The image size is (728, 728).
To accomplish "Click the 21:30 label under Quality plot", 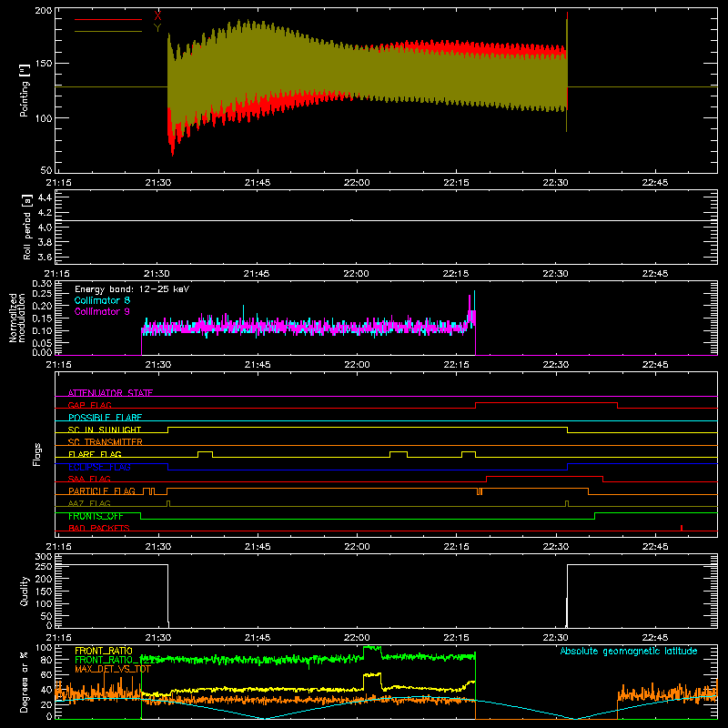I will tap(157, 638).
